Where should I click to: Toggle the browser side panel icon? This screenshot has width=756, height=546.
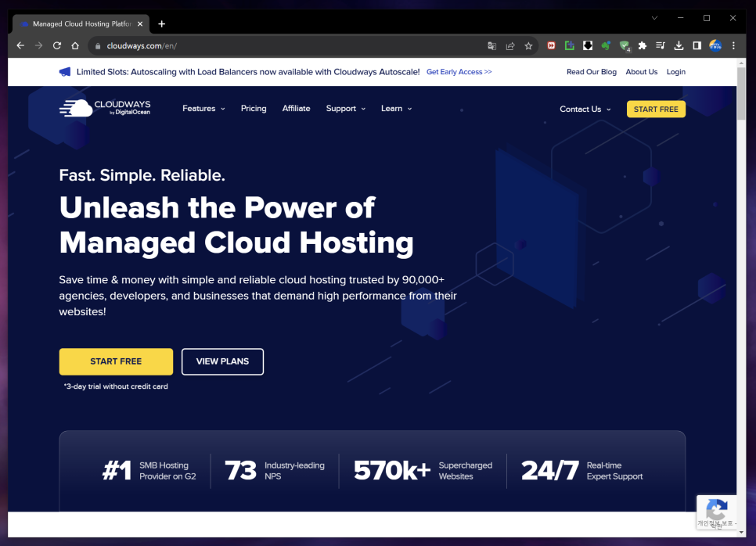coord(697,46)
